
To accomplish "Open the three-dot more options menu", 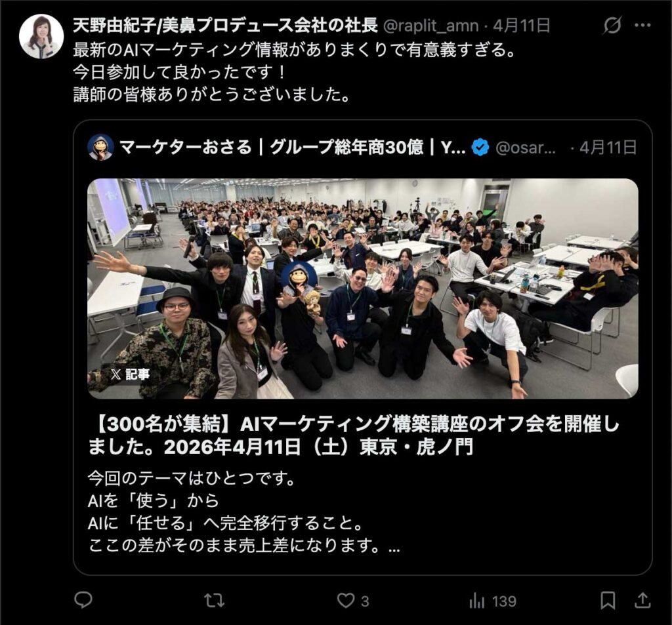I will (x=643, y=26).
